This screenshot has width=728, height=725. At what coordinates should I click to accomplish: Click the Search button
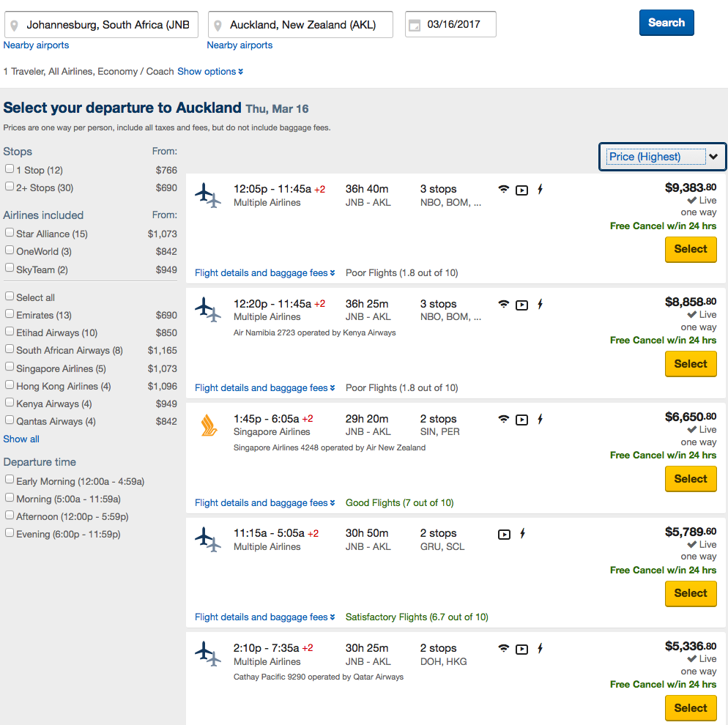(x=666, y=23)
